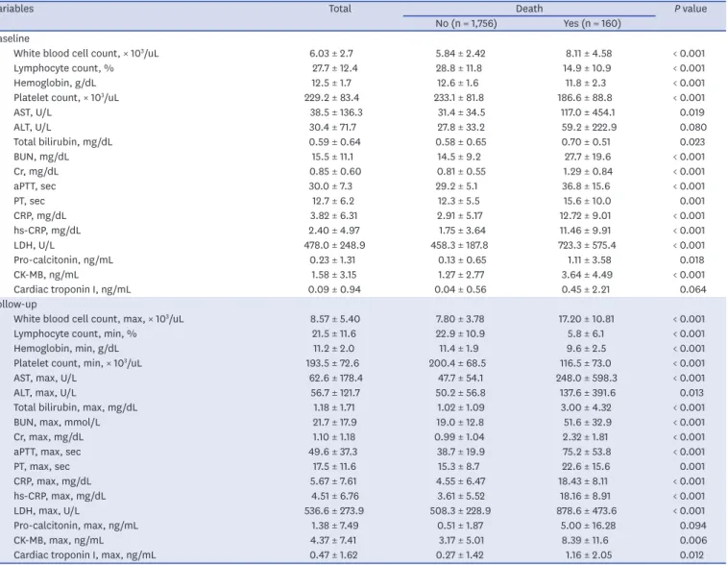Image resolution: width=728 pixels, height=565 pixels.
Task: Click the value '12.3 ± 5.5'
Action: 458,201
